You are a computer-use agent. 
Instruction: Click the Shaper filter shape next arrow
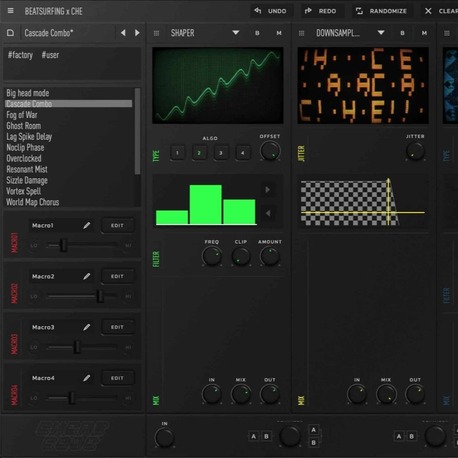point(267,190)
